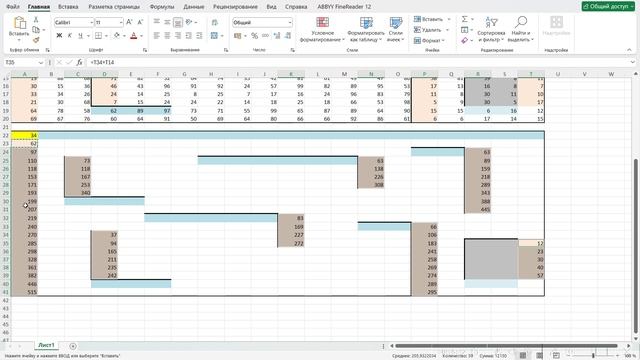The image size is (640, 360).
Task: Toggle bottom vertical alignment
Action: coord(178,22)
